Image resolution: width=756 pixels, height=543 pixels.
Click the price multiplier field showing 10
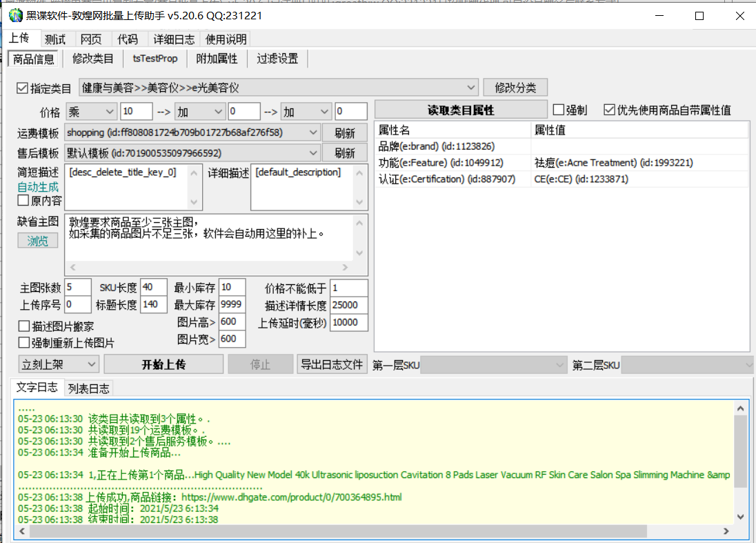(137, 111)
